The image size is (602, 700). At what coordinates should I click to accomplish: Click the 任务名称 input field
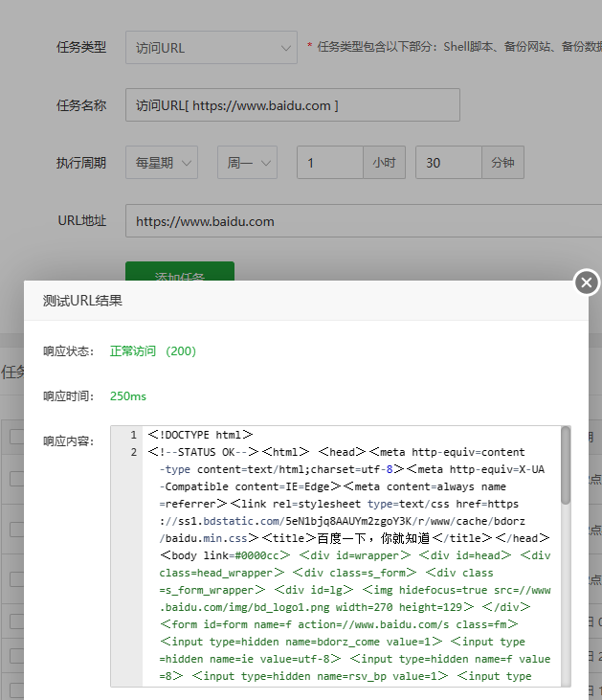[x=292, y=105]
